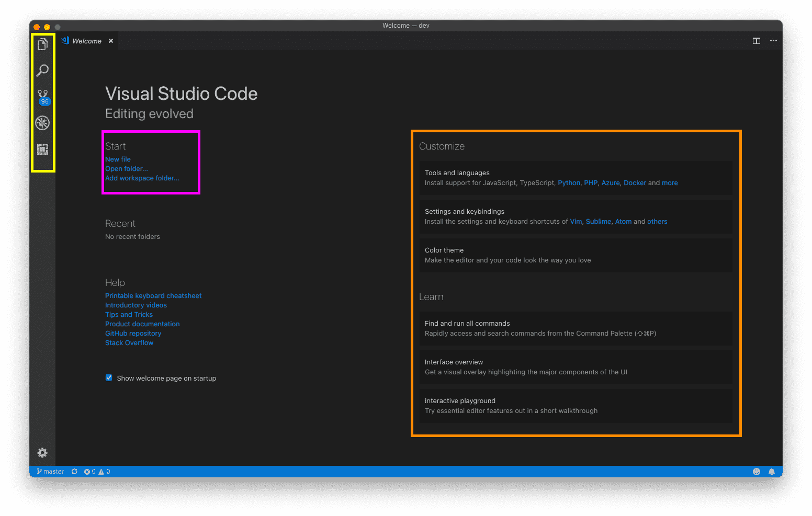The height and width of the screenshot is (516, 812).
Task: Open the Explorer view
Action: (x=42, y=44)
